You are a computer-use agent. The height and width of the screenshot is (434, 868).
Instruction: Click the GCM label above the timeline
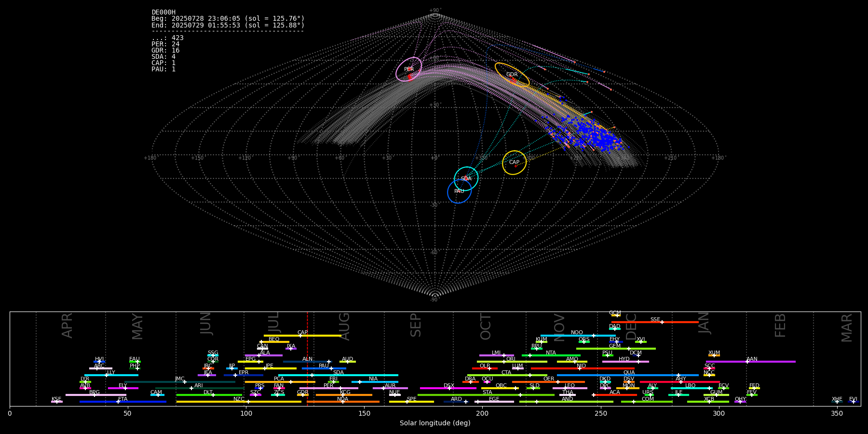[x=615, y=313]
